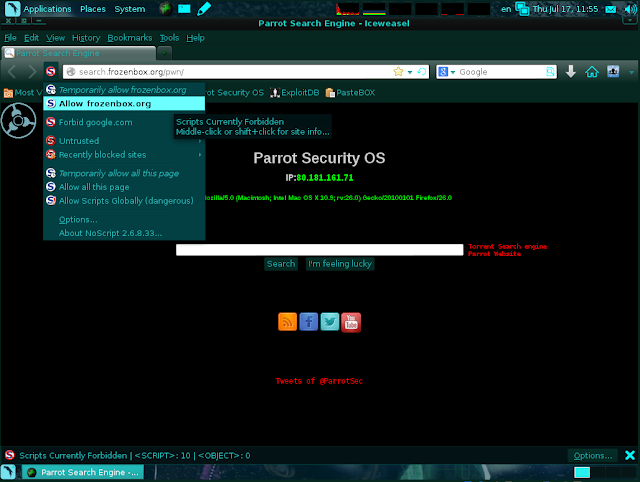640x482 pixels.
Task: Click the Parrot logo spinner on page
Action: point(18,121)
